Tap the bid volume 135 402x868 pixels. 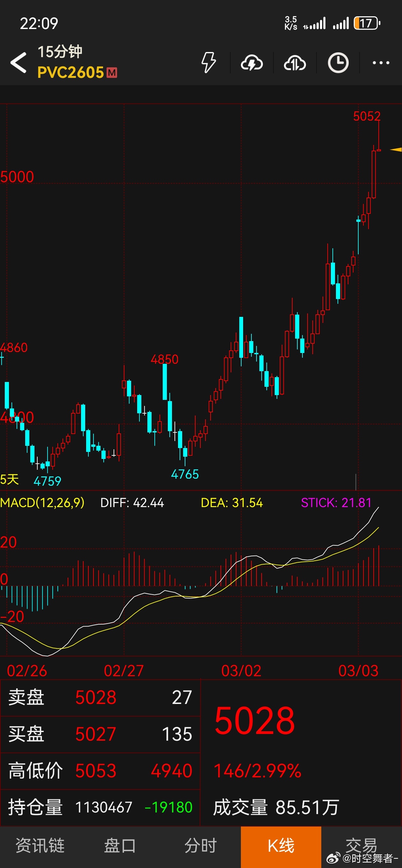tap(177, 734)
